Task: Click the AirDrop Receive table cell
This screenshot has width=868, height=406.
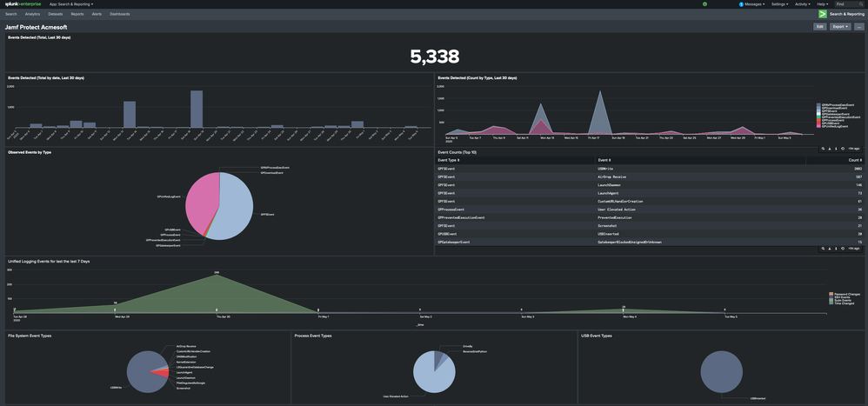Action: tap(611, 176)
